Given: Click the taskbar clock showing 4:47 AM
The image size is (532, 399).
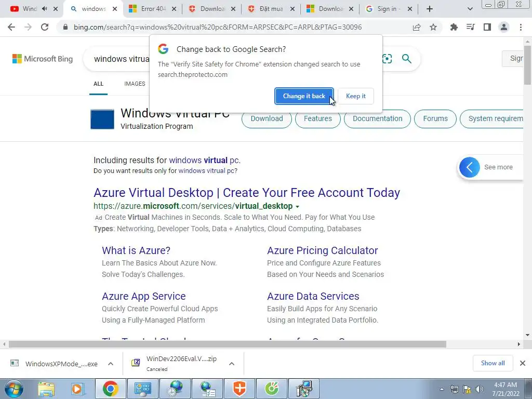Looking at the screenshot, I should point(506,389).
